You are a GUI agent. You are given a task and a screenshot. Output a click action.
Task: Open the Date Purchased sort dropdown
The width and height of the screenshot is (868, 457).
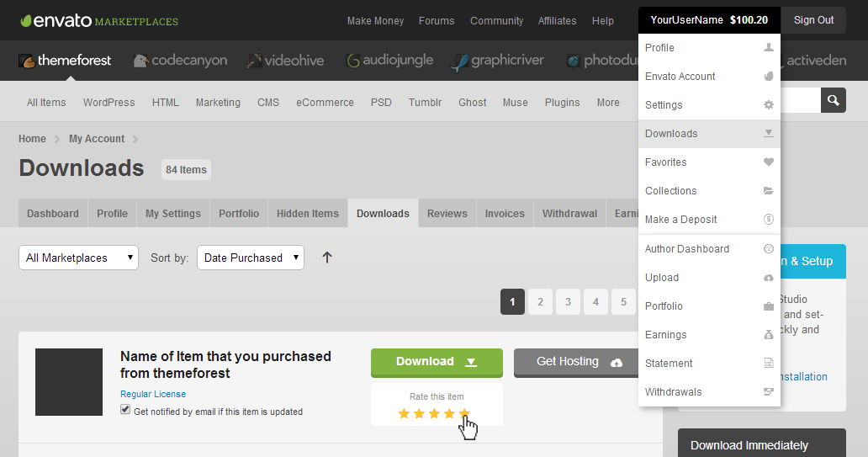tap(250, 258)
